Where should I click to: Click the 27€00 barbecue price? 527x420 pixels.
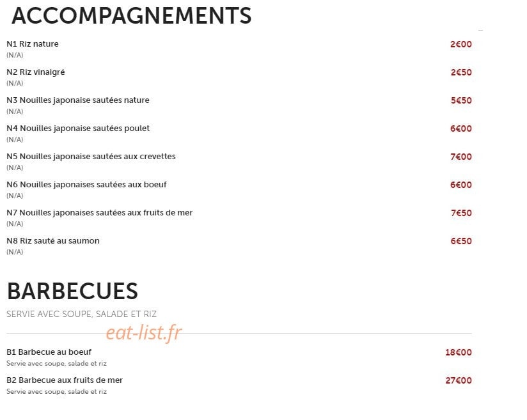pyautogui.click(x=459, y=381)
